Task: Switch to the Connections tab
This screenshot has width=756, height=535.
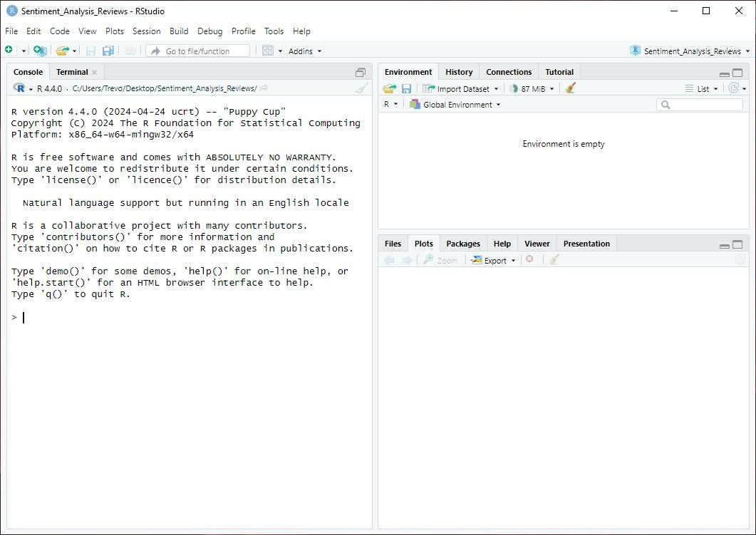Action: point(509,72)
